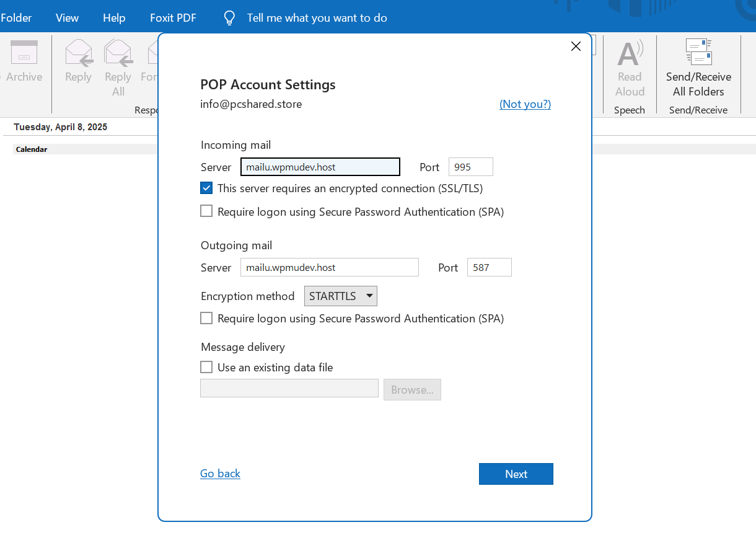Open the Help ribbon tab
This screenshot has width=756, height=548.
tap(114, 18)
